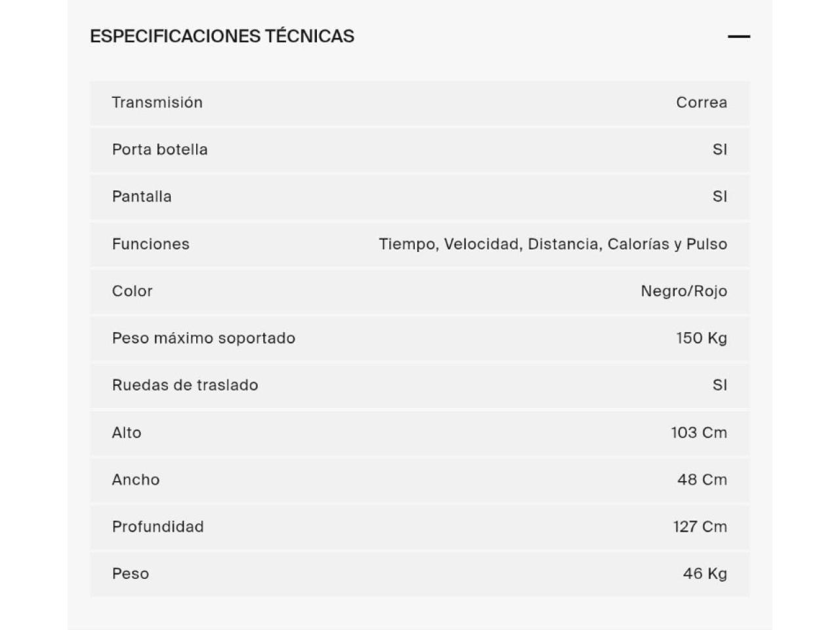Screen dimensions: 840x630
Task: Select Ruedas de traslado row
Action: 420,385
